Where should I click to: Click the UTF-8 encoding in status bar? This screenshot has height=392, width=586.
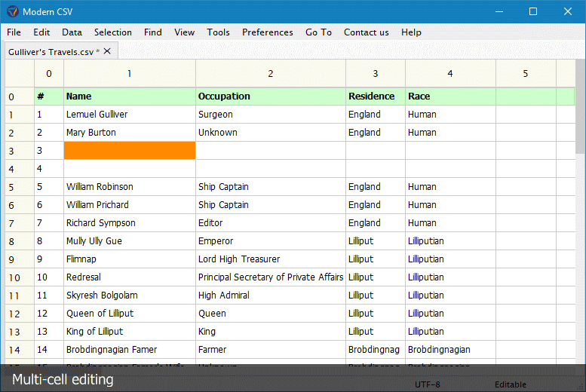pyautogui.click(x=428, y=384)
